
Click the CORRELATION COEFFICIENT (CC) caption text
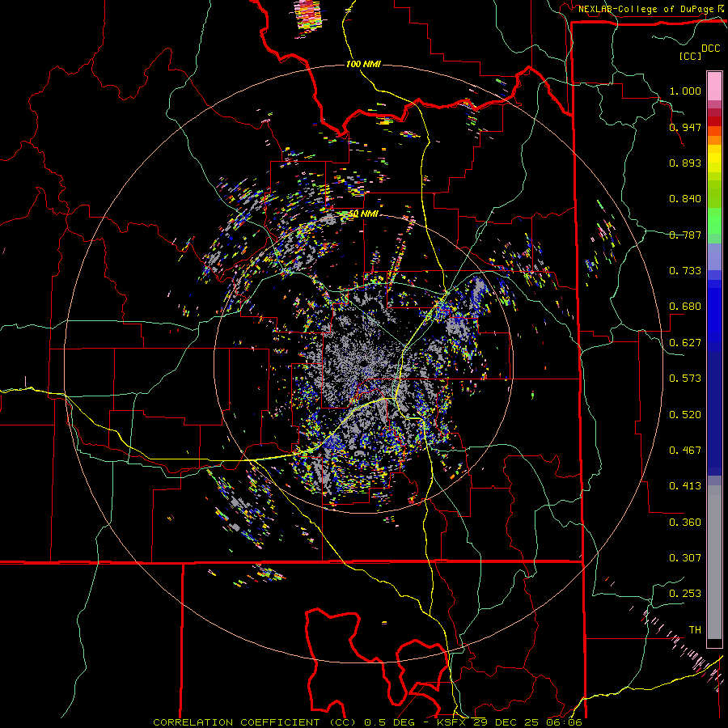tap(255, 722)
